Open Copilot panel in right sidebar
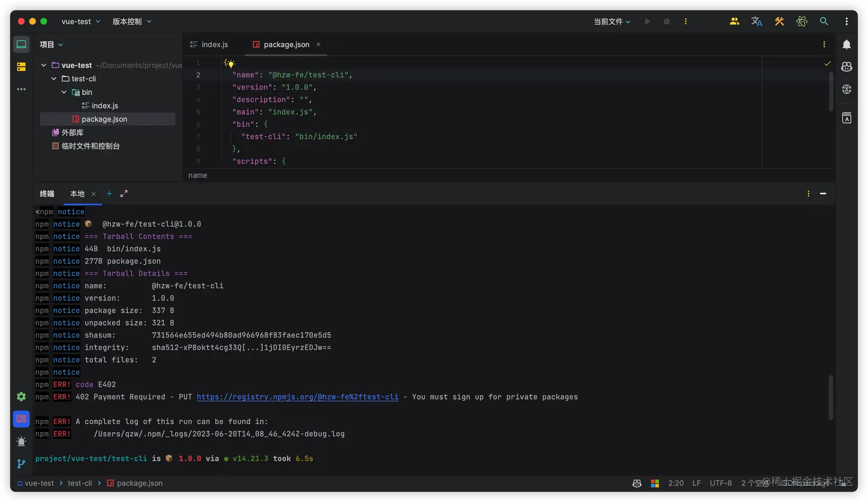This screenshot has height=502, width=868. coord(846,67)
